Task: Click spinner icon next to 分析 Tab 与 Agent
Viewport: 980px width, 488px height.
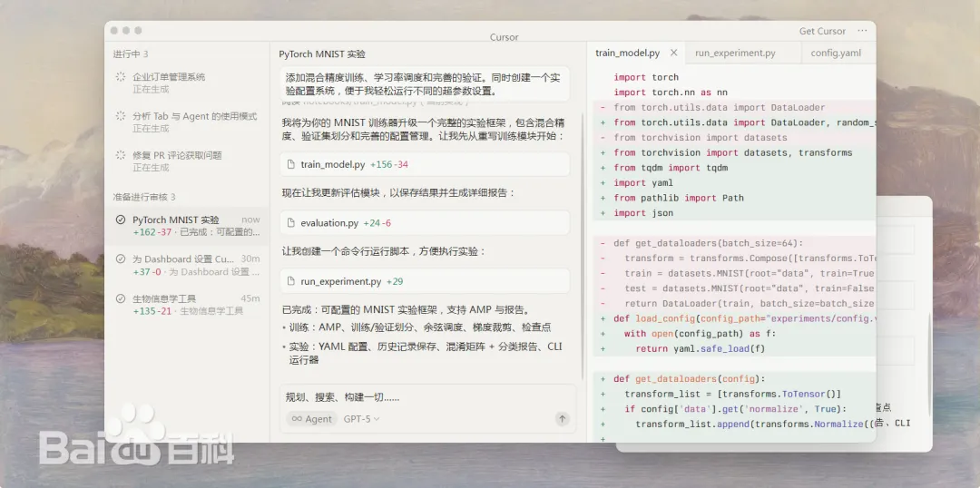Action: click(x=121, y=116)
